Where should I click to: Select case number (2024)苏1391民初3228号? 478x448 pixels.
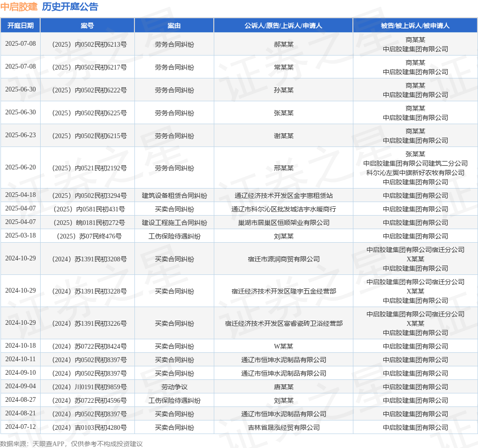89,291
